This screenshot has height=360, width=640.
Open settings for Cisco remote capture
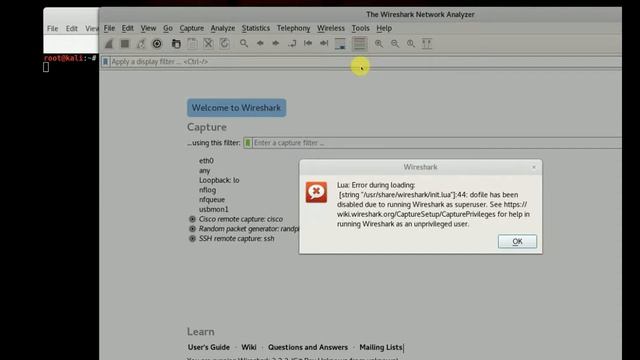(x=192, y=219)
